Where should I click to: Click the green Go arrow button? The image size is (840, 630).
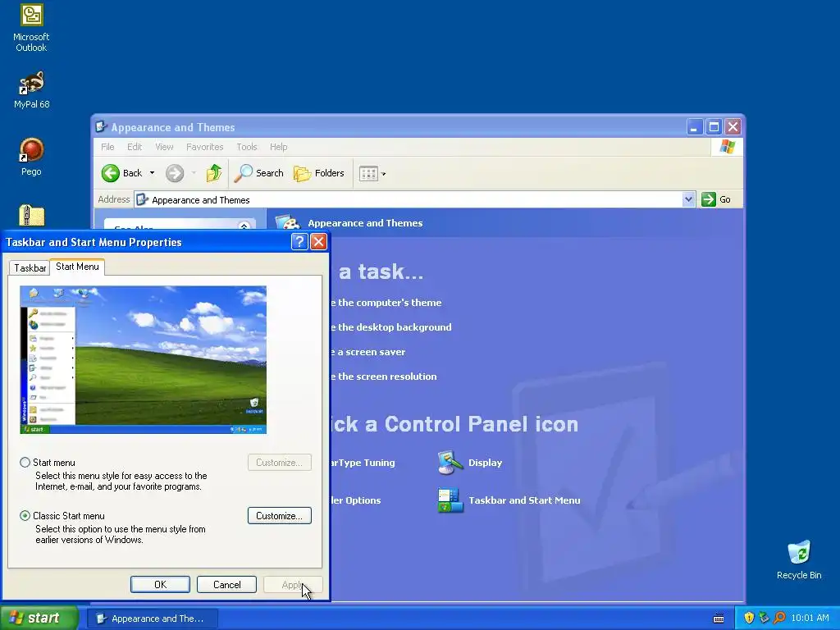[x=709, y=199]
